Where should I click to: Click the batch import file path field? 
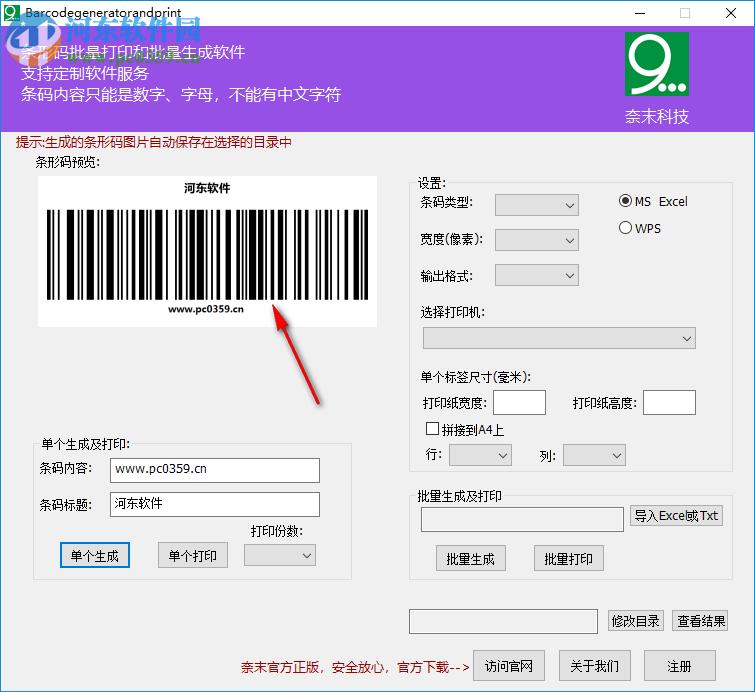coord(522,519)
